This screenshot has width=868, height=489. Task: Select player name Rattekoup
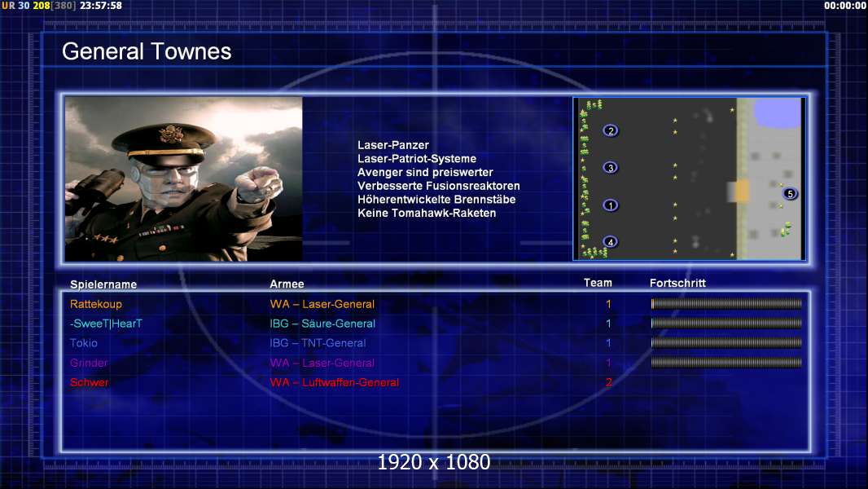coord(96,304)
